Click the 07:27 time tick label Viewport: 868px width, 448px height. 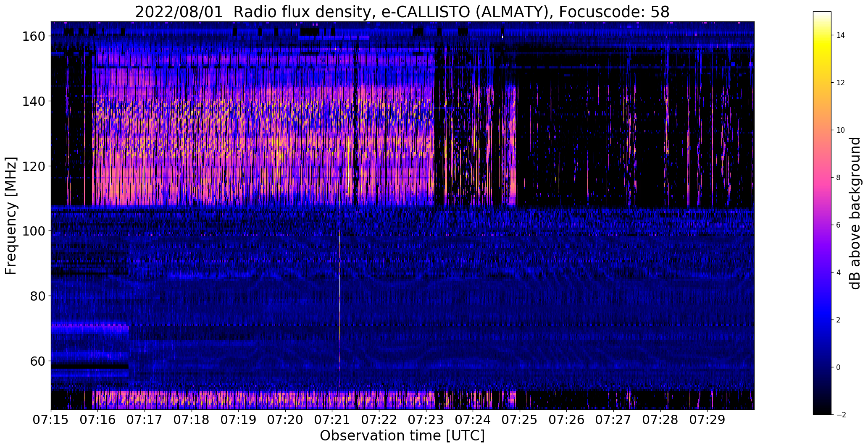pyautogui.click(x=613, y=420)
